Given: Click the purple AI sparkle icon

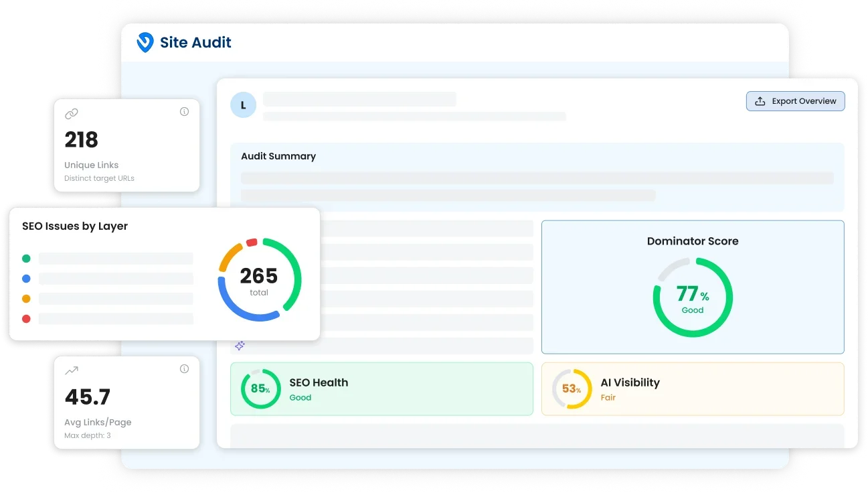Looking at the screenshot, I should coord(240,346).
